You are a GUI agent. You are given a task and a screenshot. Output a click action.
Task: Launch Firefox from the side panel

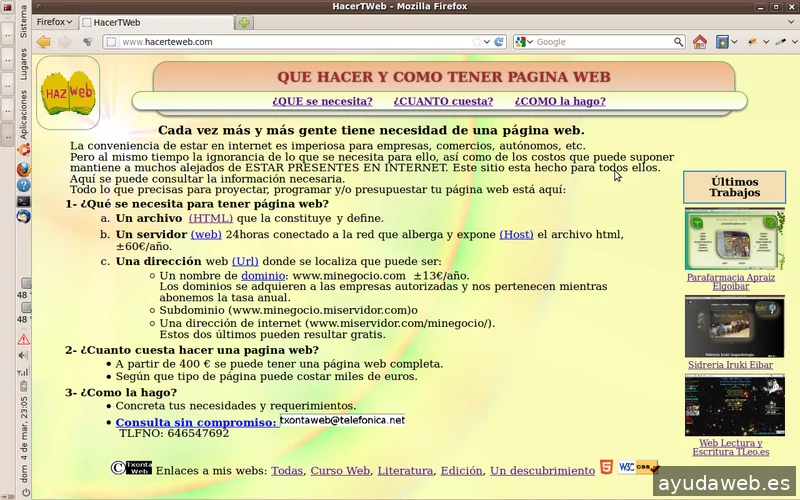click(x=23, y=169)
